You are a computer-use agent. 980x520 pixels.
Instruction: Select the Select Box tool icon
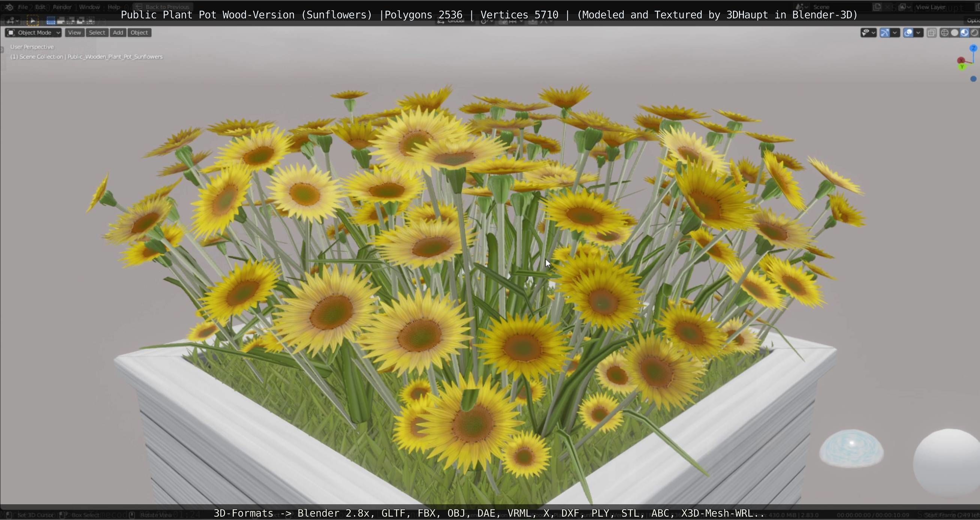point(33,21)
